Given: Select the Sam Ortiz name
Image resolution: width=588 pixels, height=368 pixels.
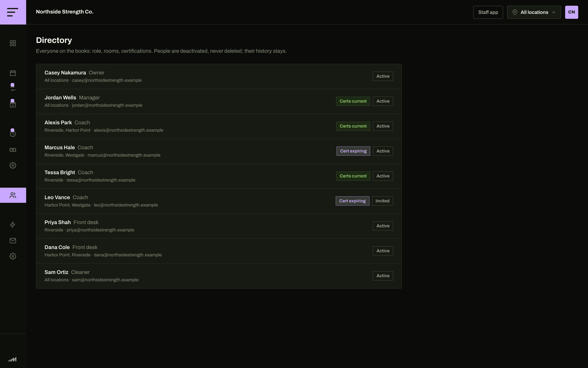Looking at the screenshot, I should coord(56,272).
